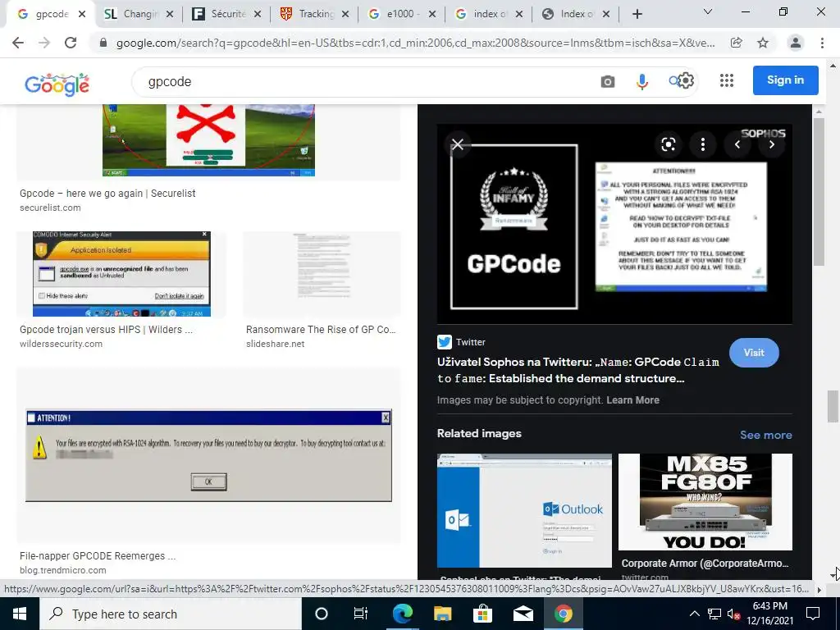
Task: Show hidden system tray icons
Action: pos(694,614)
